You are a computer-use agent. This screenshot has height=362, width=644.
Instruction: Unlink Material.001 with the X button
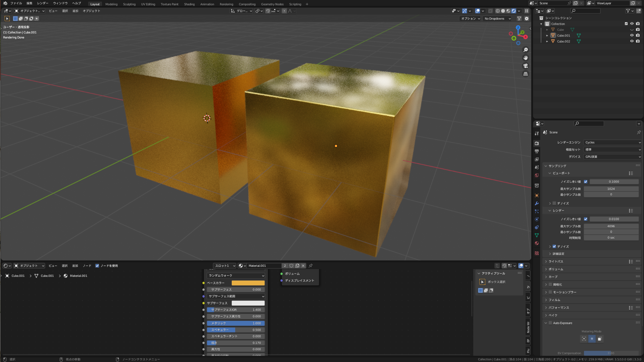click(x=303, y=265)
